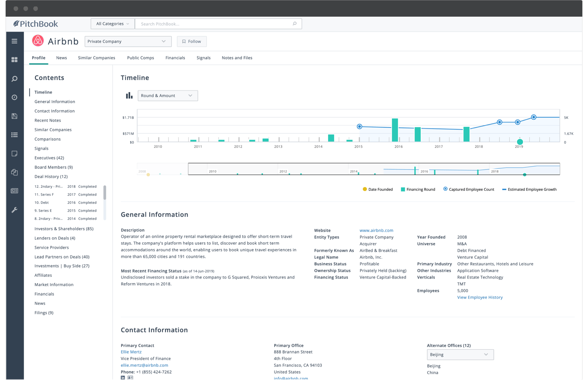Image resolution: width=588 pixels, height=380 pixels.
Task: Click the bar chart icon beside Round & Amount
Action: tap(129, 95)
